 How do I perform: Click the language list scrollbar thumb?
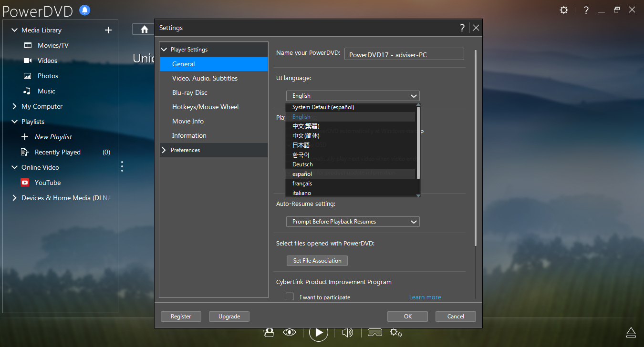pyautogui.click(x=418, y=143)
